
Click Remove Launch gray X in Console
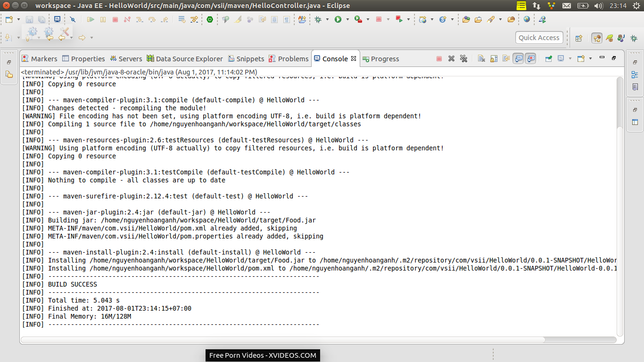tap(451, 58)
